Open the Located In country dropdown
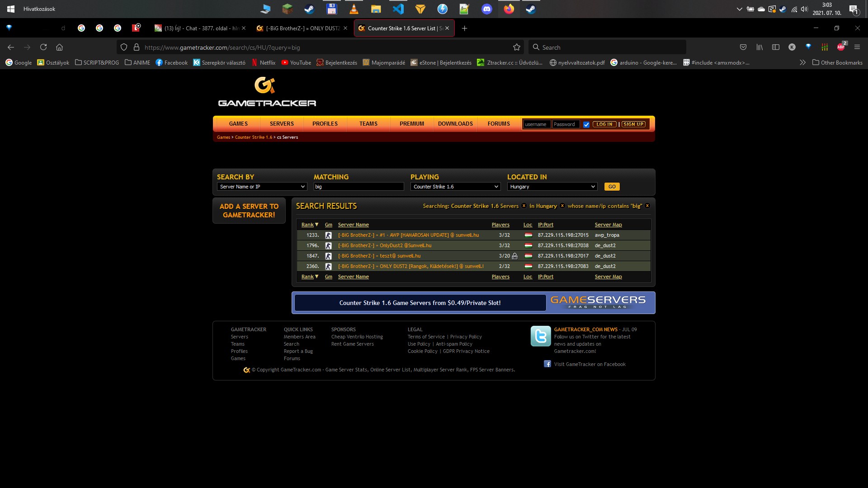This screenshot has height=488, width=868. pos(552,187)
